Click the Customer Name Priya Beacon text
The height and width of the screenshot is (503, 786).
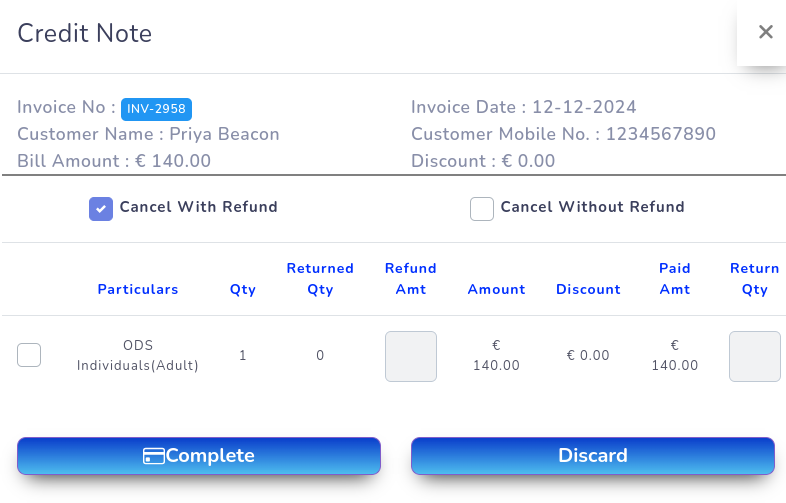(148, 134)
